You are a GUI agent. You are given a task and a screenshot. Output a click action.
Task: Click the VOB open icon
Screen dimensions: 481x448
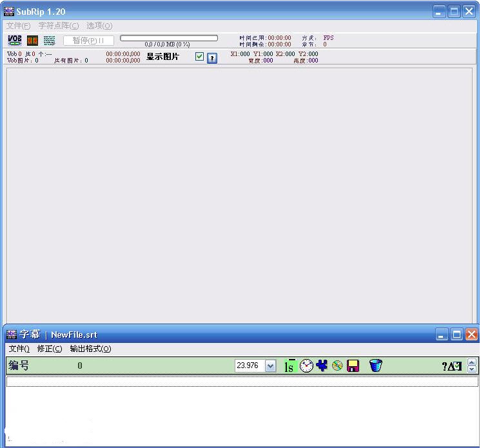(x=14, y=41)
